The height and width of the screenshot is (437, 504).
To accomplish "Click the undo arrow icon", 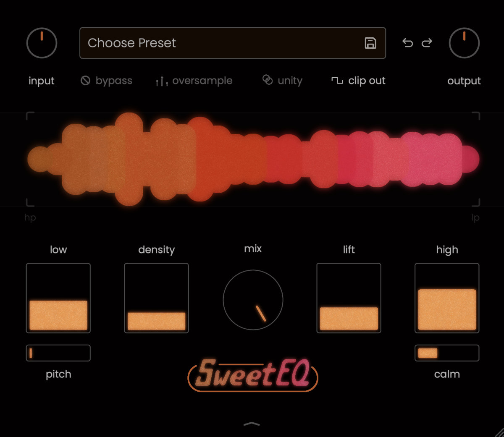I will pyautogui.click(x=407, y=43).
